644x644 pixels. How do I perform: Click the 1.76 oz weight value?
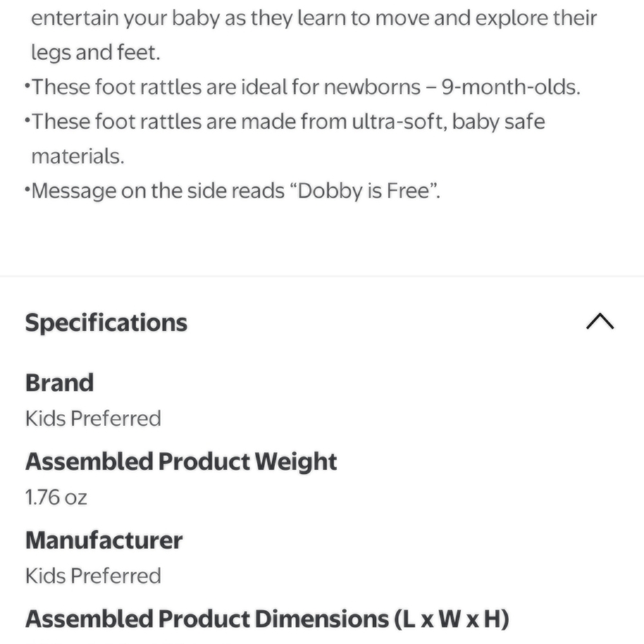(56, 497)
